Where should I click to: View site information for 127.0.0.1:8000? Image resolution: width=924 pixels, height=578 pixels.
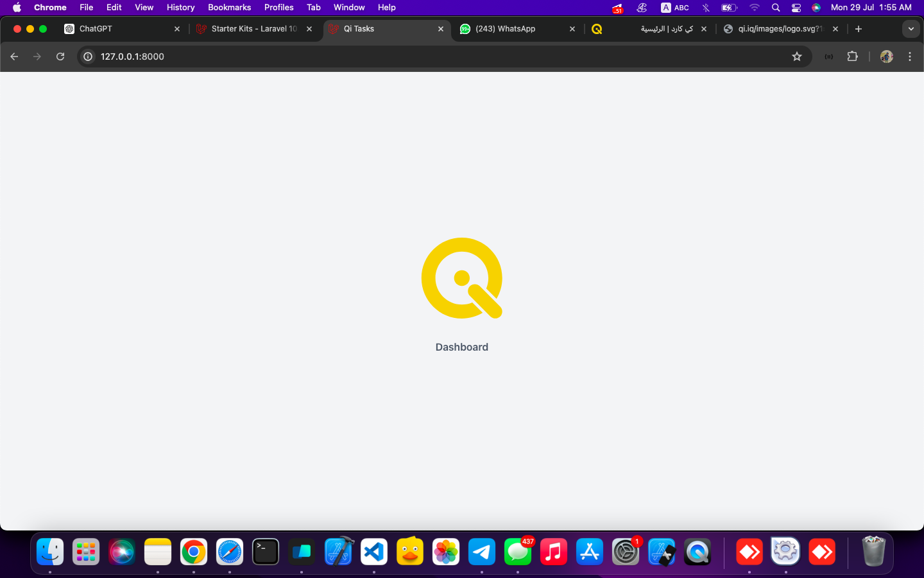point(88,57)
